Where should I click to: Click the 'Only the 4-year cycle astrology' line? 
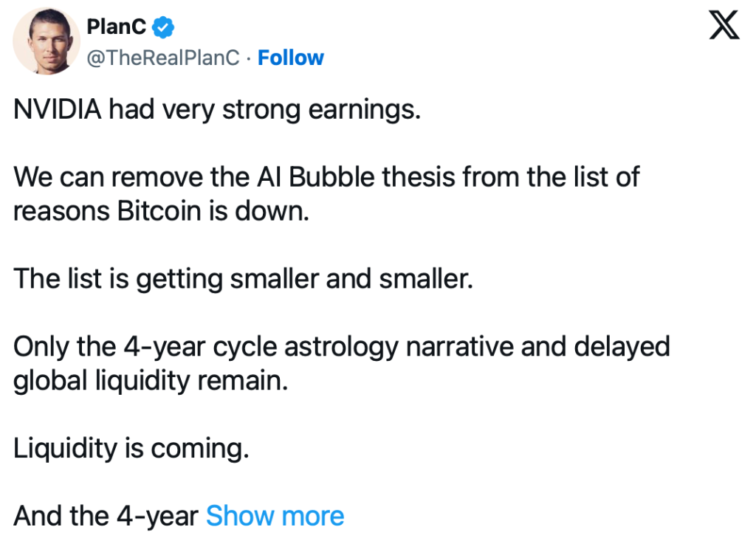tap(341, 346)
